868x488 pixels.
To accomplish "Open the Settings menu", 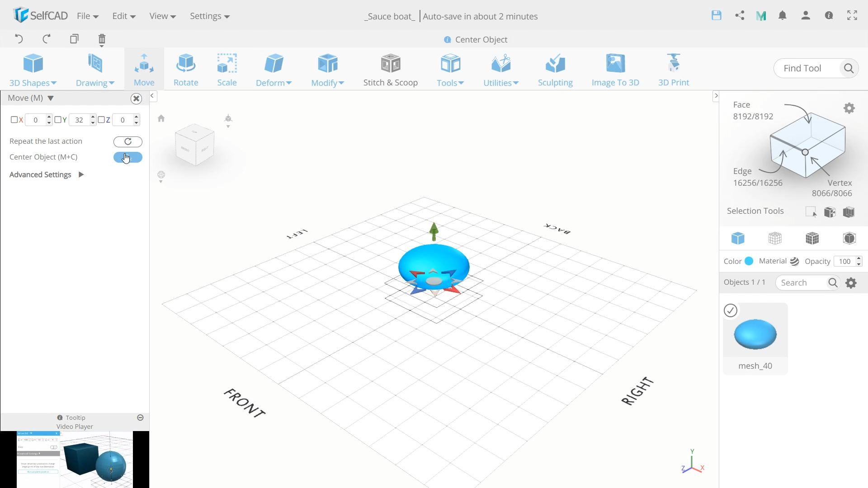I will (210, 16).
